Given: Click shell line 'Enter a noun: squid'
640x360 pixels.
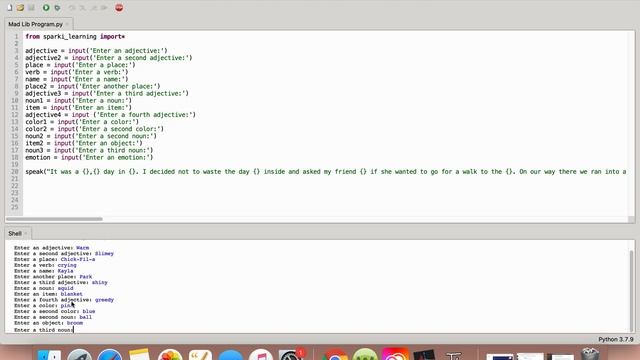Looking at the screenshot, I should (x=44, y=288).
